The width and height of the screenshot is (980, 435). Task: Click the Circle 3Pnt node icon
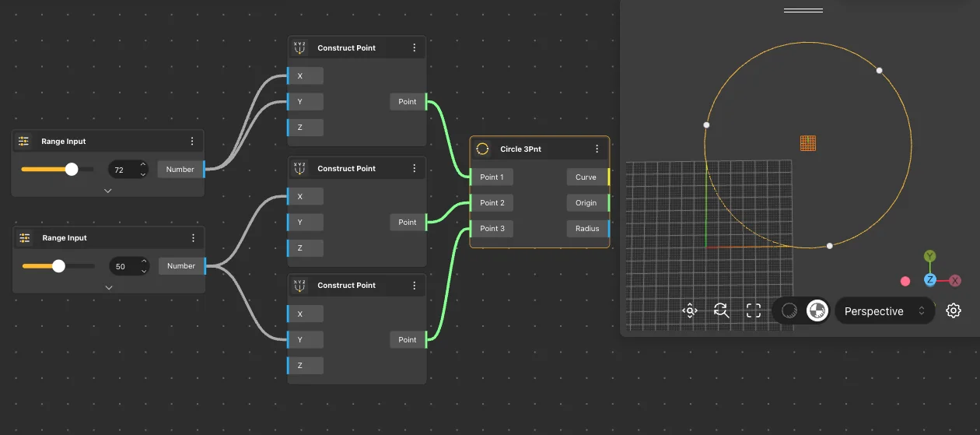pos(482,149)
